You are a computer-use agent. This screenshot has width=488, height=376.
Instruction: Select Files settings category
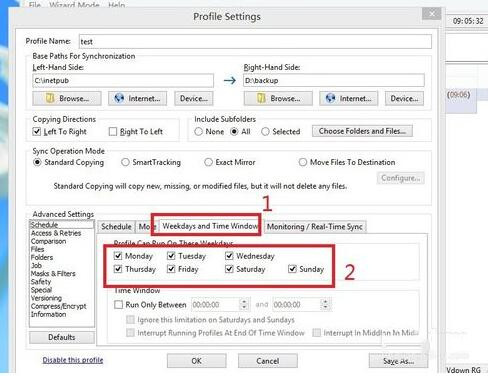(x=37, y=249)
